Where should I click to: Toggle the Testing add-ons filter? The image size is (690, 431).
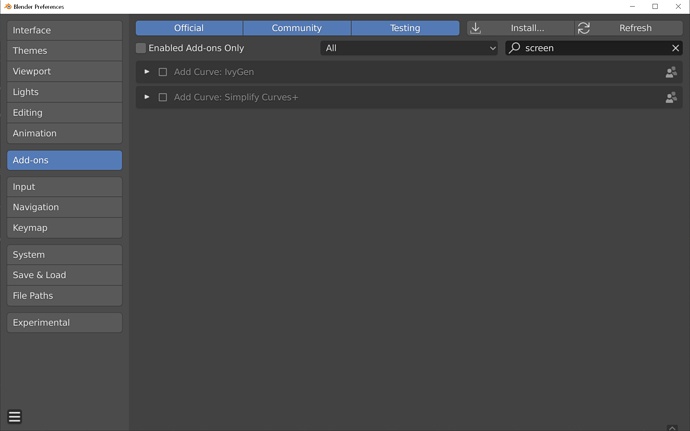pyautogui.click(x=405, y=28)
